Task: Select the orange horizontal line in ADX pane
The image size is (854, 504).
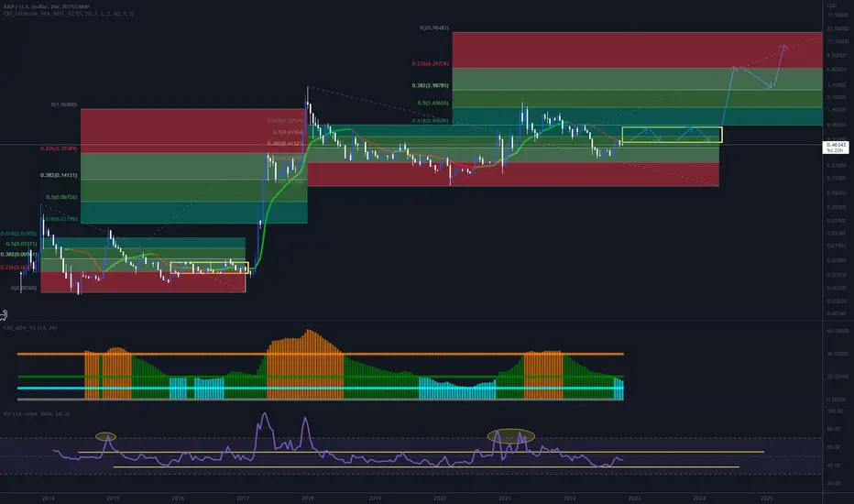Action: pos(321,354)
